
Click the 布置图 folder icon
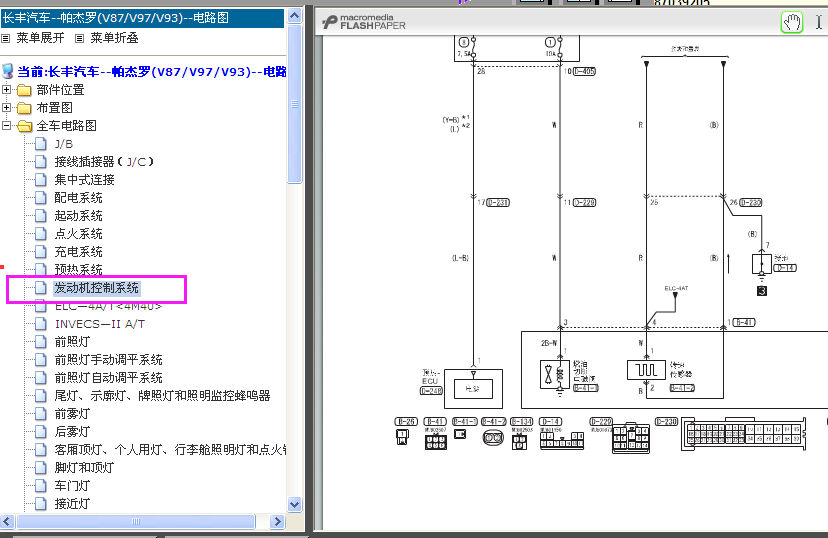[x=24, y=108]
